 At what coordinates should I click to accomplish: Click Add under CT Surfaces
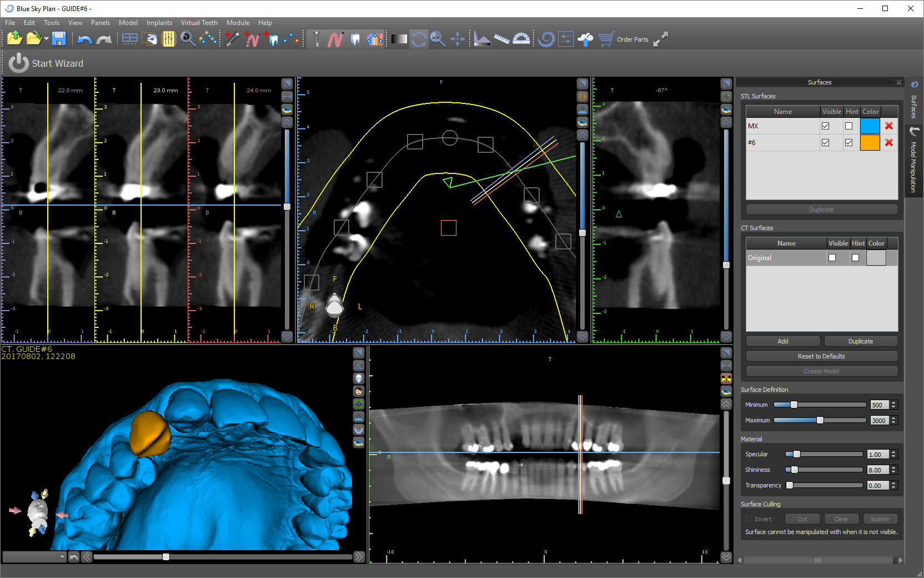point(783,341)
